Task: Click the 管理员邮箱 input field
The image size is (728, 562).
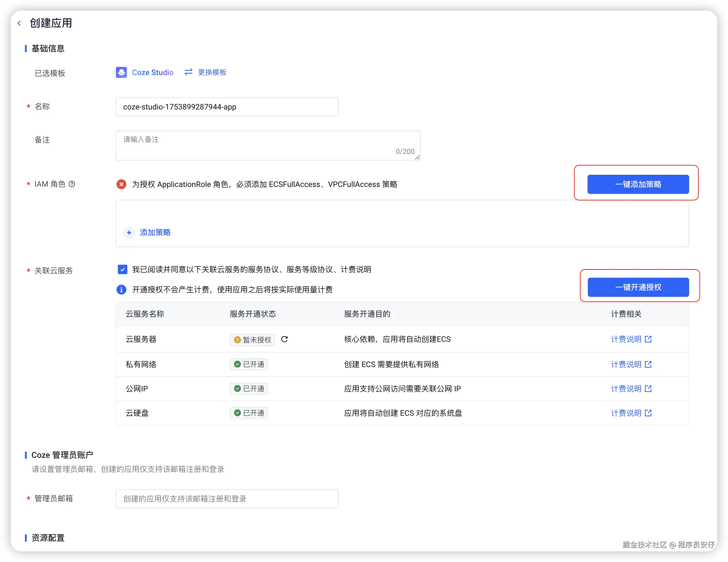Action: (x=227, y=499)
